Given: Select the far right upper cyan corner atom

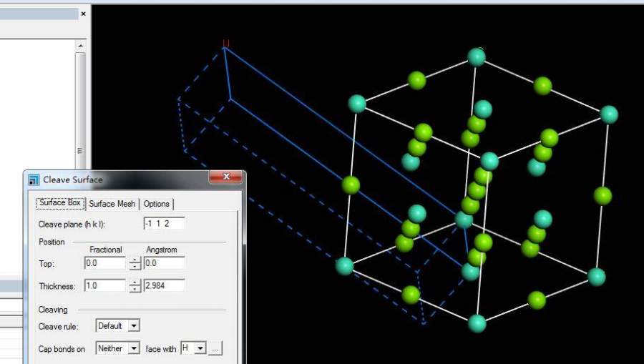Looking at the screenshot, I should point(609,114).
